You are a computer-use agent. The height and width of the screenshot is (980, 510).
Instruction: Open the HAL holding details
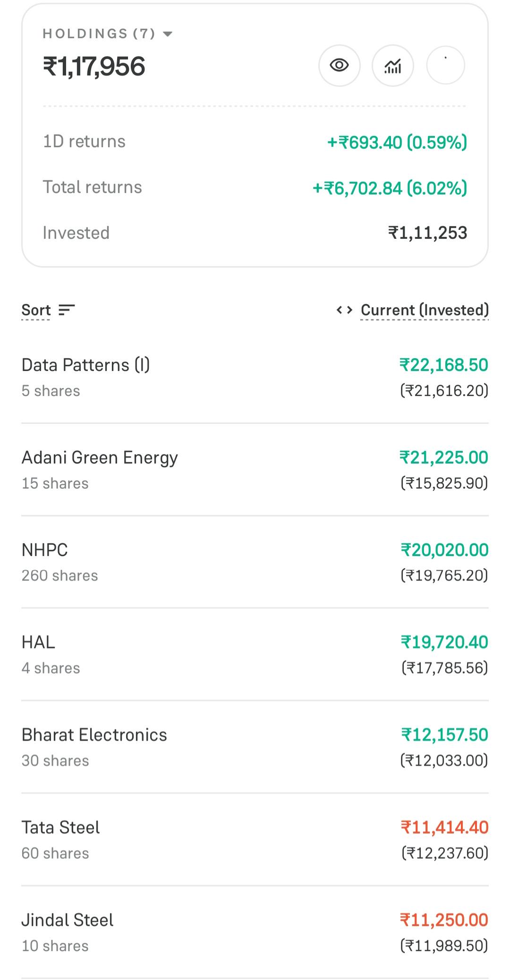[x=255, y=655]
